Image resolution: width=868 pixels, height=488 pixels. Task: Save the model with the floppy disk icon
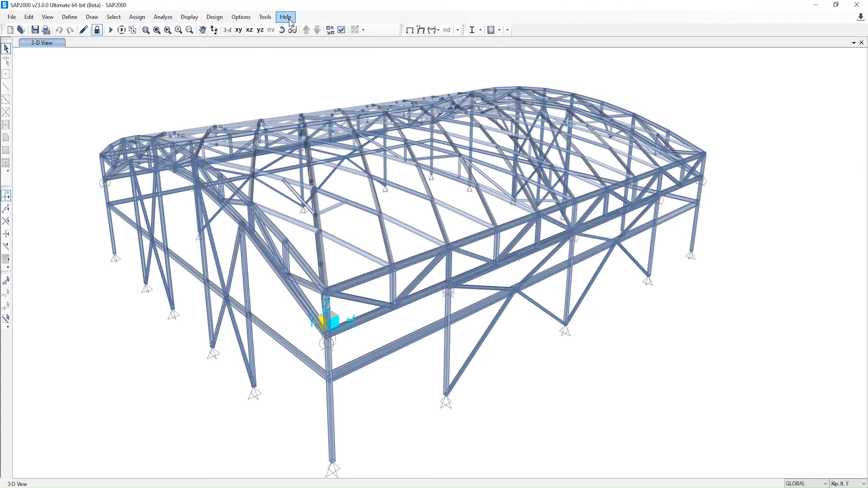35,30
